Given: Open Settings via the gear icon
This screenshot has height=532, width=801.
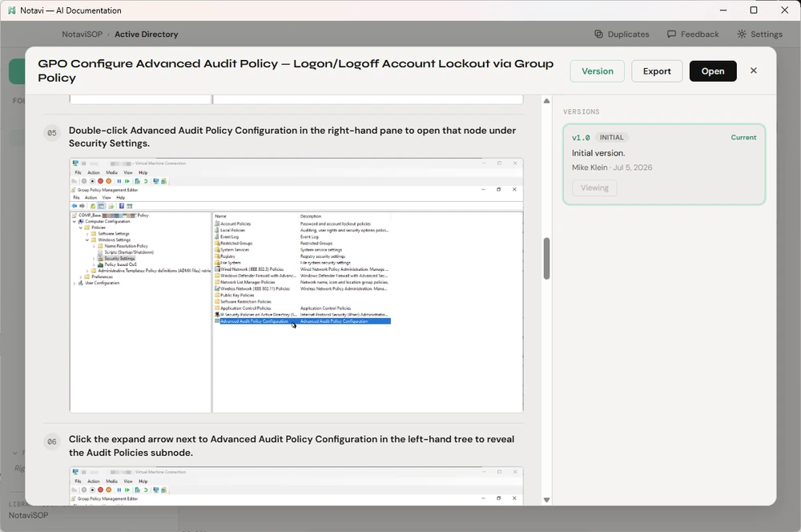Looking at the screenshot, I should pyautogui.click(x=741, y=34).
